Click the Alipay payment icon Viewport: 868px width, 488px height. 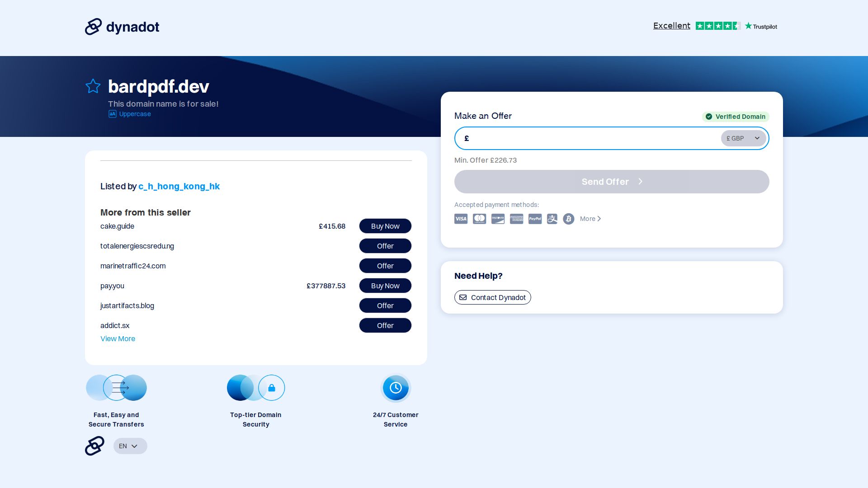552,219
